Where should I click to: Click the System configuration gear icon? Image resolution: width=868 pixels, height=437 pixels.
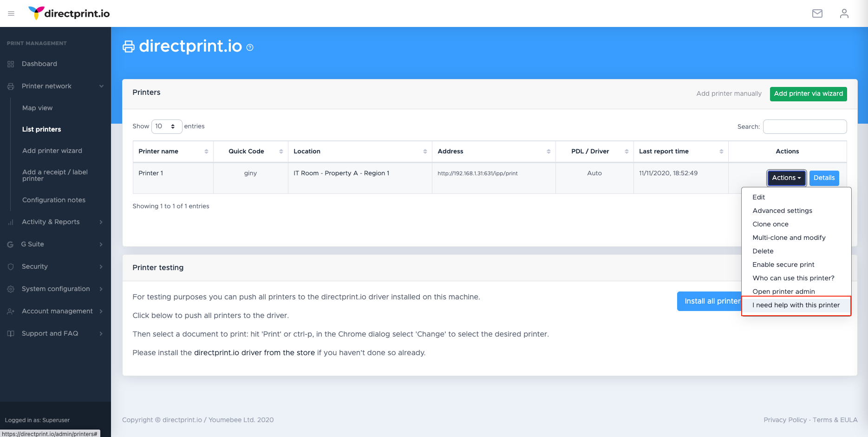tap(11, 289)
